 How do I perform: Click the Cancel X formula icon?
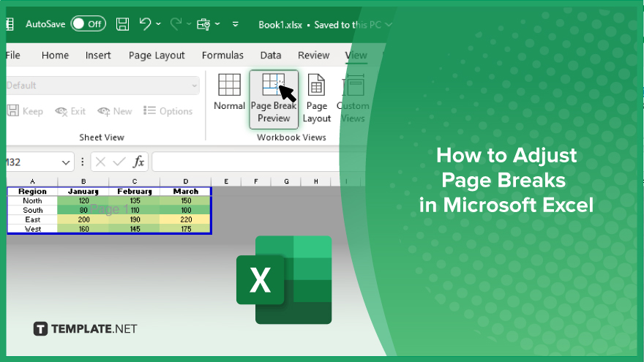click(x=101, y=162)
